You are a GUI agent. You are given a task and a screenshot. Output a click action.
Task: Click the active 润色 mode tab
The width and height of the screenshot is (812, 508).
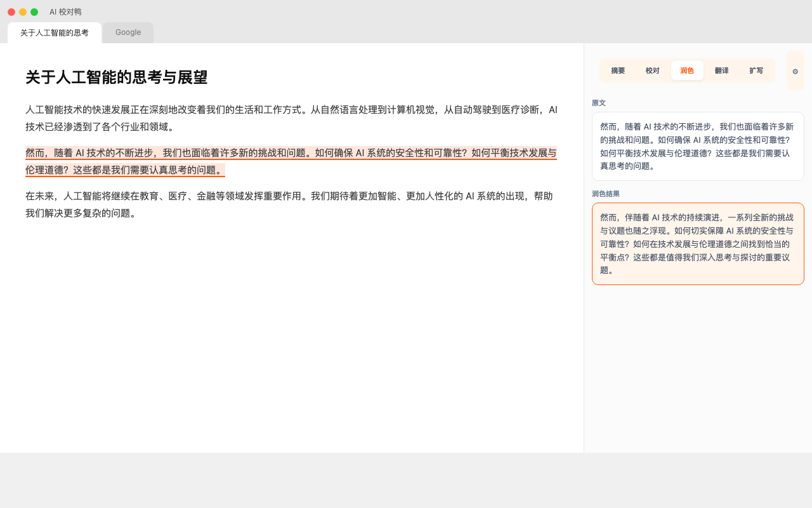pyautogui.click(x=687, y=70)
